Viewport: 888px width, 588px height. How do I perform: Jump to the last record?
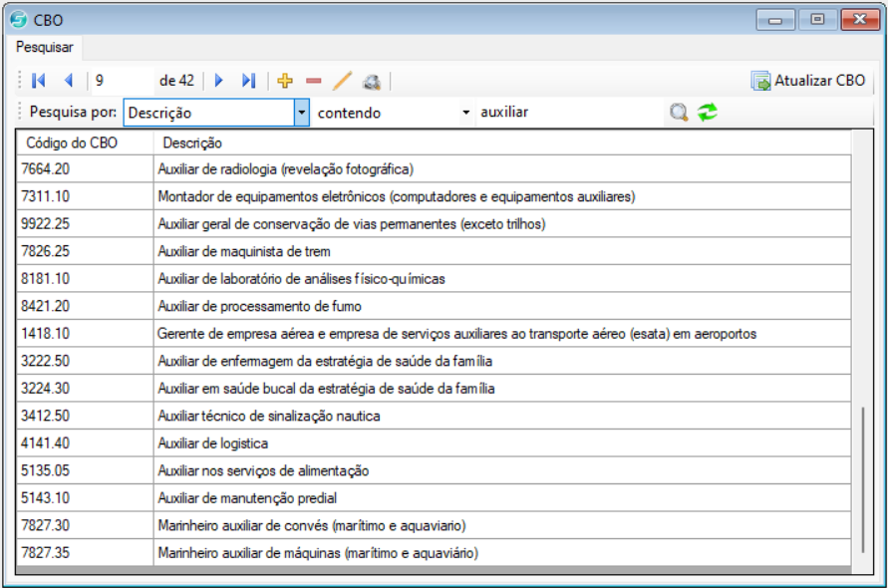click(x=248, y=81)
